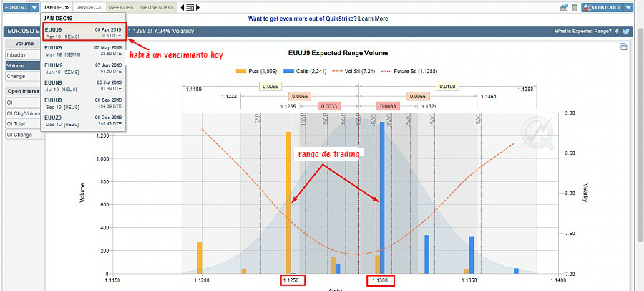
Task: Click the right arrow of expiration navigator
Action: (199, 7)
